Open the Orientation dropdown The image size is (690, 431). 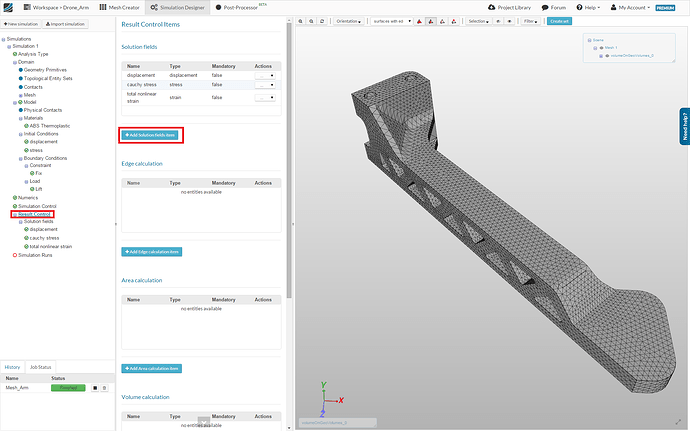coord(348,21)
